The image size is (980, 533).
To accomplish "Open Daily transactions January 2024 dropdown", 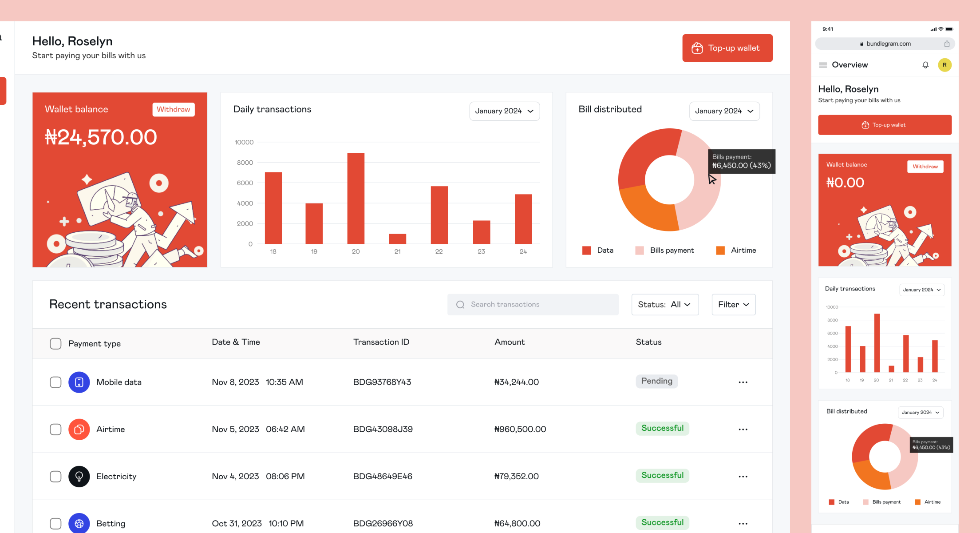I will (505, 111).
